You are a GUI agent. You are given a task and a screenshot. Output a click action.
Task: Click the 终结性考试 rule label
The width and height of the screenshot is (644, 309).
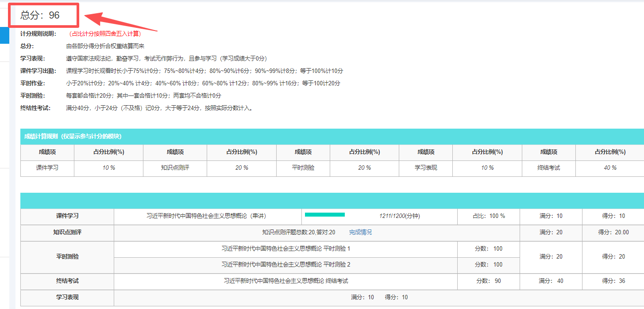35,108
